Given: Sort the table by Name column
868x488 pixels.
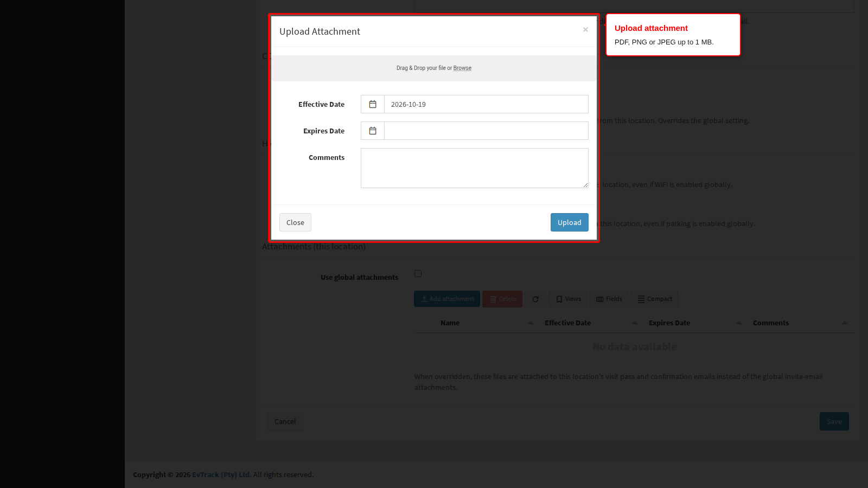Looking at the screenshot, I should tap(486, 323).
